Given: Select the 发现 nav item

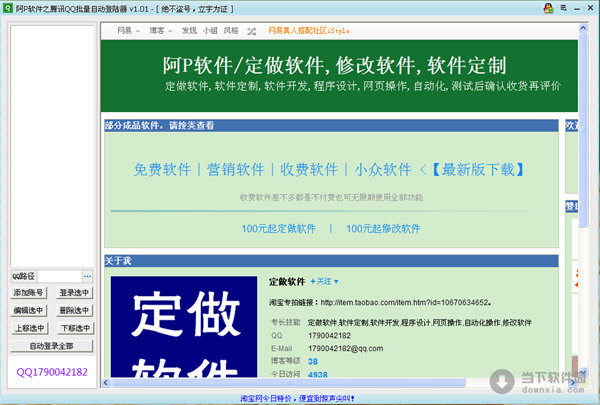Looking at the screenshot, I should [x=189, y=31].
